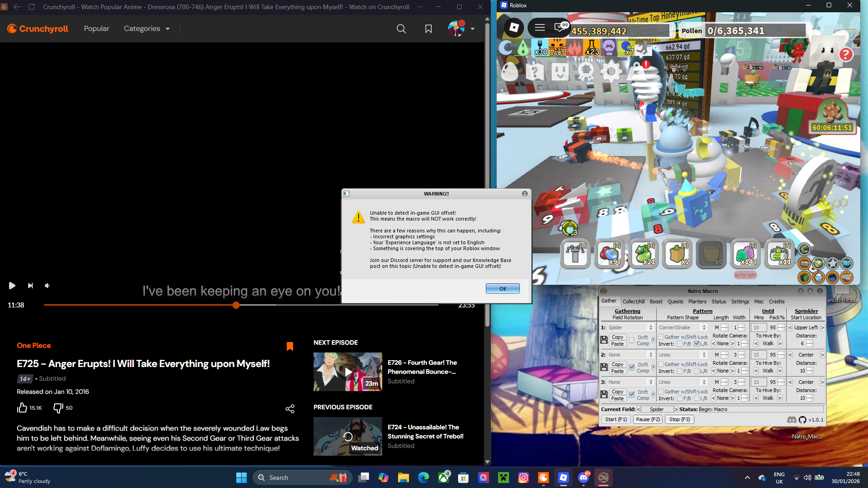Open the bee inventory face icon

(560, 71)
